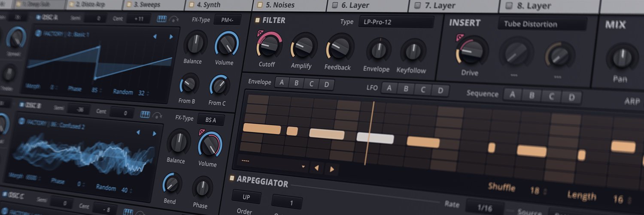Click the filter Keyfollow knob
Viewport: 644px width, 215px height.
[413, 51]
